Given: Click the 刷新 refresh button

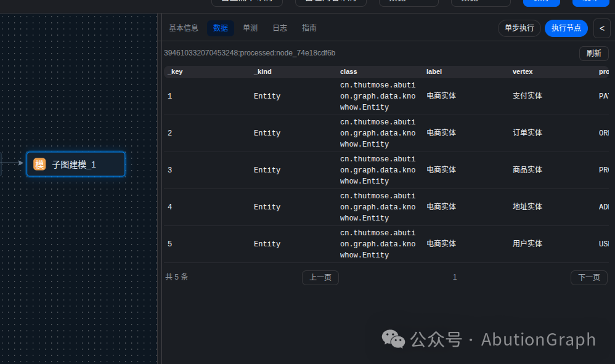Looking at the screenshot, I should [x=594, y=54].
